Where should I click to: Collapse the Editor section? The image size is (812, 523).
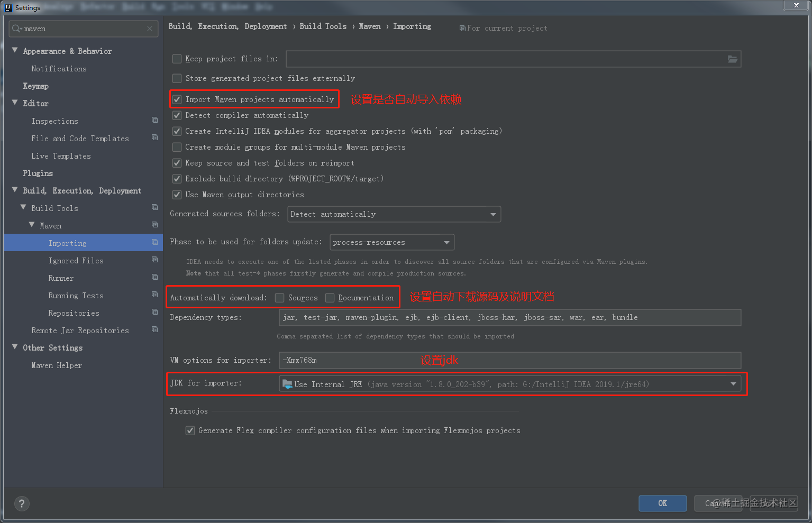tap(15, 103)
